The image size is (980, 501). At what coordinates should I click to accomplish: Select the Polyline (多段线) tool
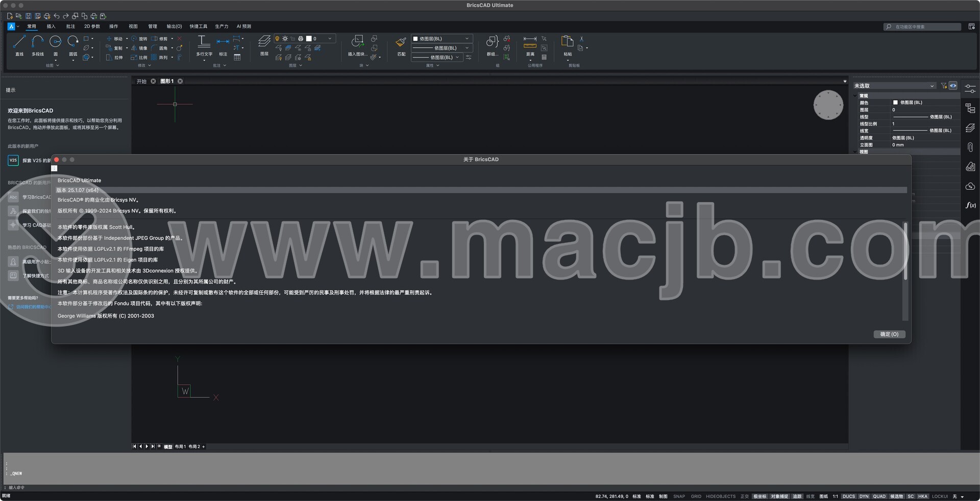(x=37, y=45)
